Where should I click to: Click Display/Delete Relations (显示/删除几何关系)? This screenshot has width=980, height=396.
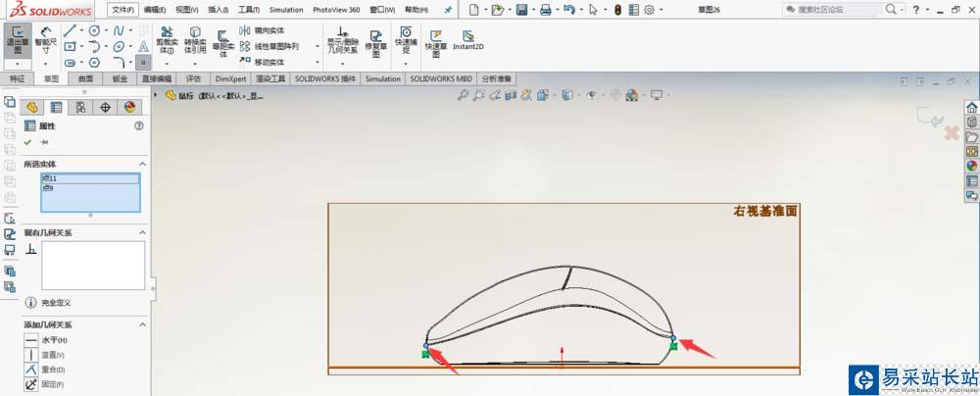(x=342, y=40)
